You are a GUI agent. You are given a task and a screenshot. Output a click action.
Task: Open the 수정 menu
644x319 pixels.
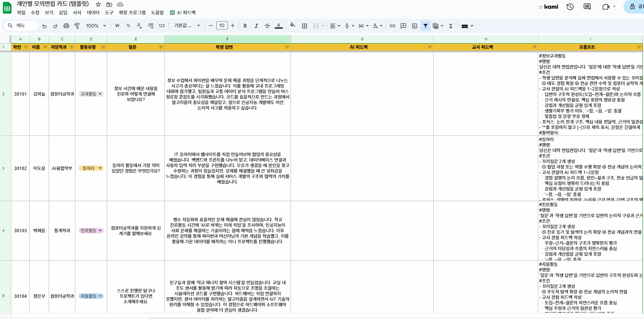35,12
